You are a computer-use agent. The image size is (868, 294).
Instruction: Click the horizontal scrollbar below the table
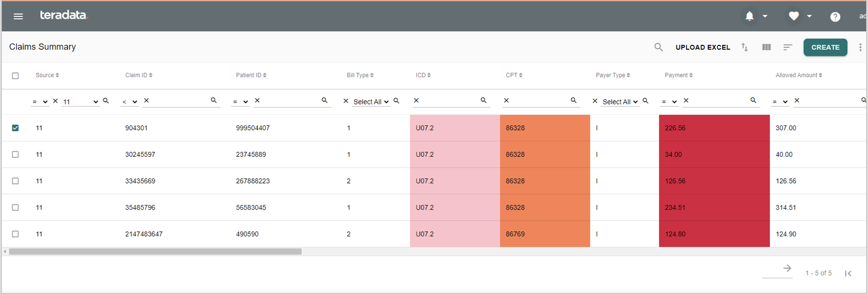[155, 252]
